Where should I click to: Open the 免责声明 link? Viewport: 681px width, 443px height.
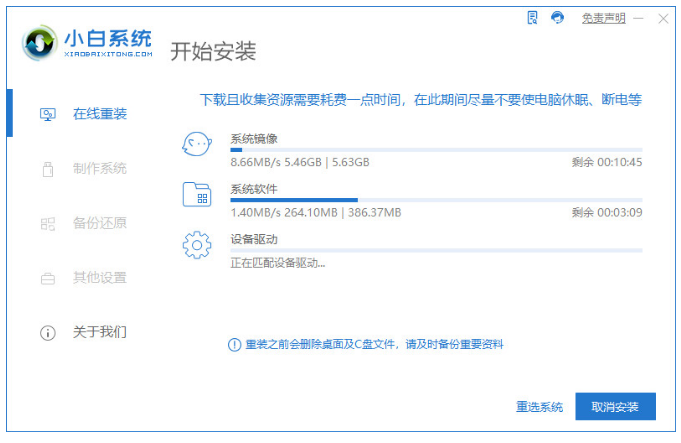click(604, 18)
